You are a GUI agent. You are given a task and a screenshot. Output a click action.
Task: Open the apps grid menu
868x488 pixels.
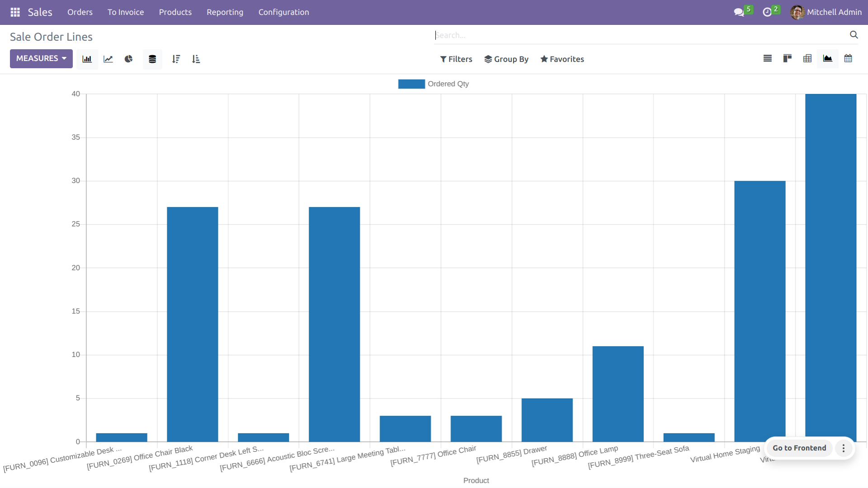tap(15, 12)
